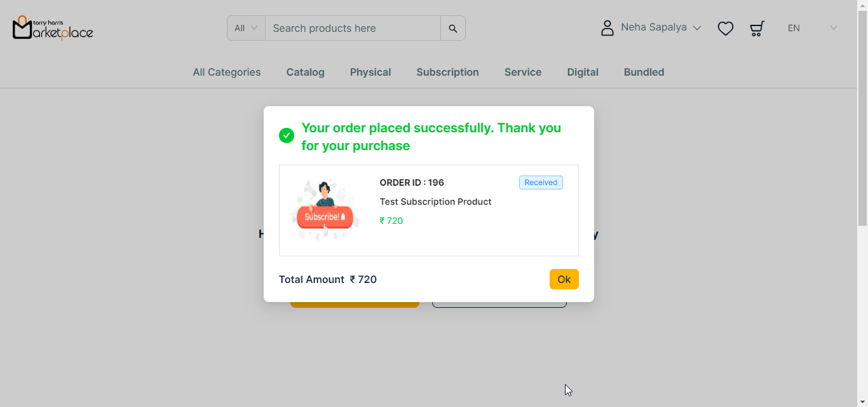Switch to the Digital category
Screen dimensions: 868x407
click(583, 72)
